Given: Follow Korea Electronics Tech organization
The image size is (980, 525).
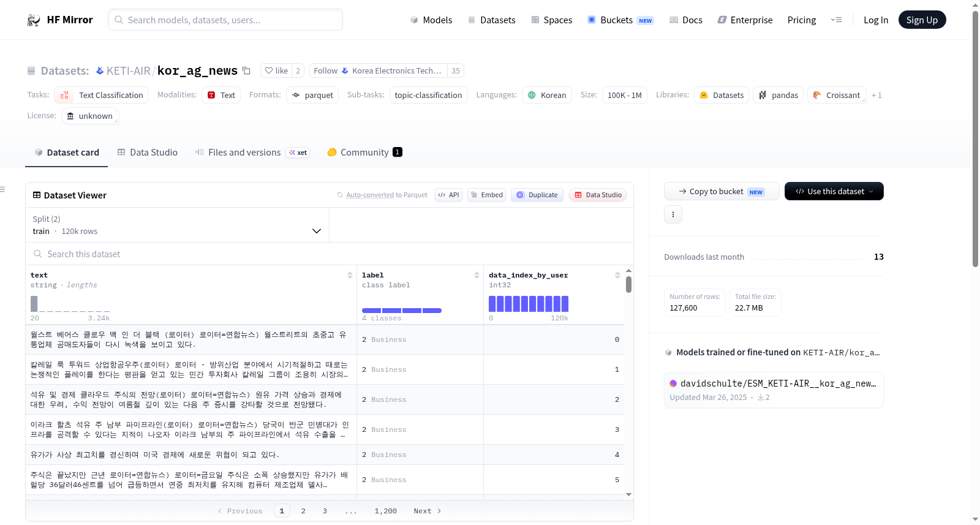Looking at the screenshot, I should point(379,70).
